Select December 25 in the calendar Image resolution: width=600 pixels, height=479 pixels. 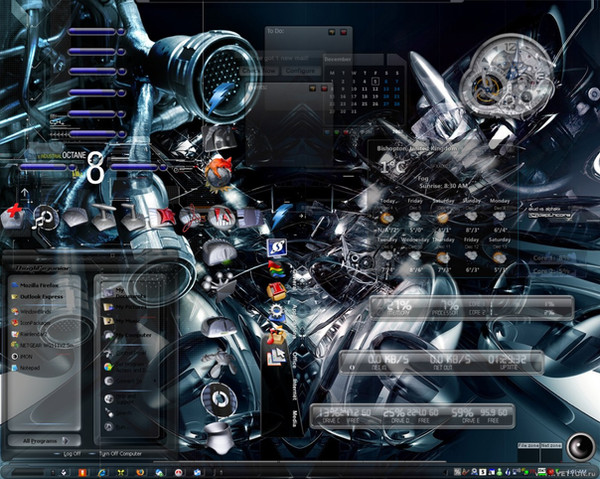(365, 104)
